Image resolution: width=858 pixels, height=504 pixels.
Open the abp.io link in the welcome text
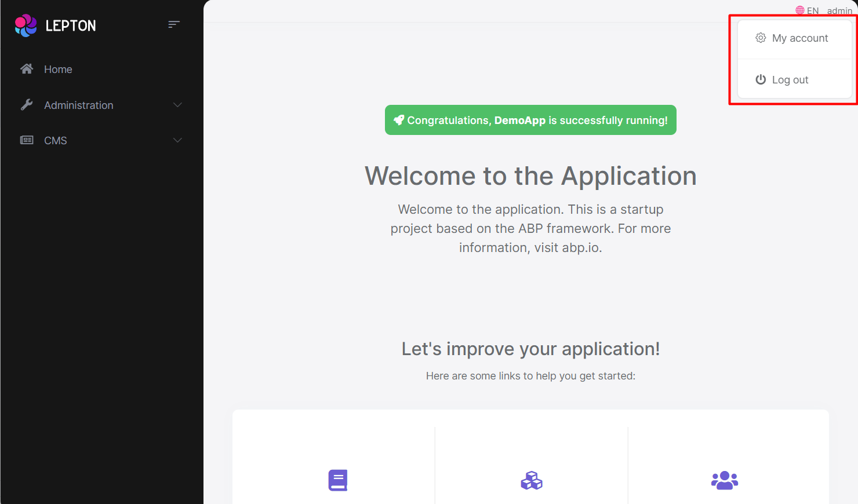click(581, 247)
